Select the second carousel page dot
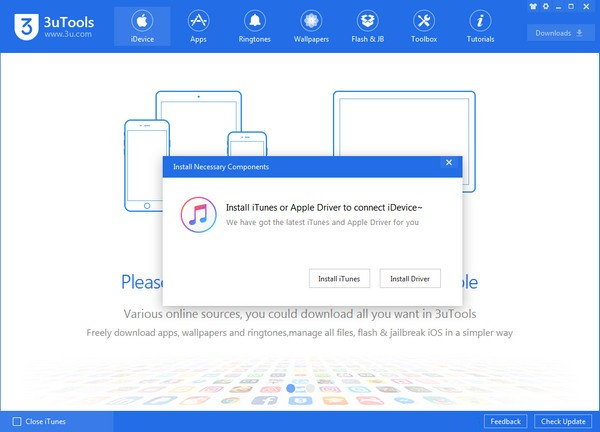This screenshot has width=600, height=432. click(x=310, y=388)
